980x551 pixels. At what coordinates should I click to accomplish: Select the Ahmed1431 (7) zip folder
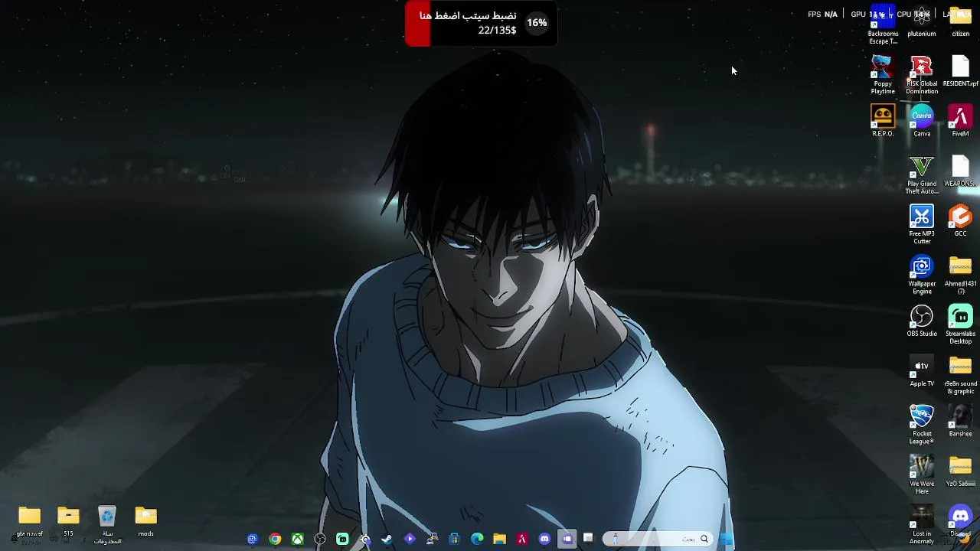pos(960,275)
